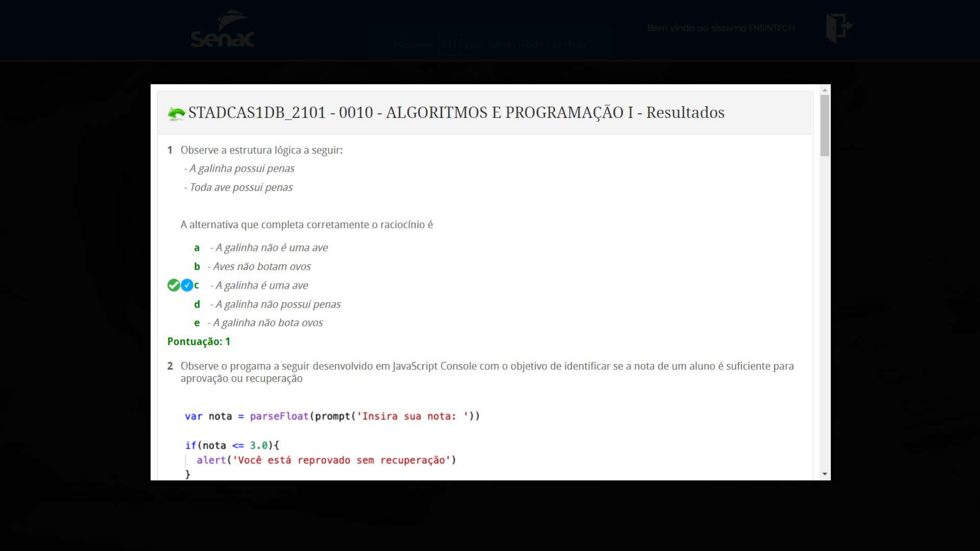
Task: Click the green checkmark beside option c
Action: (173, 285)
